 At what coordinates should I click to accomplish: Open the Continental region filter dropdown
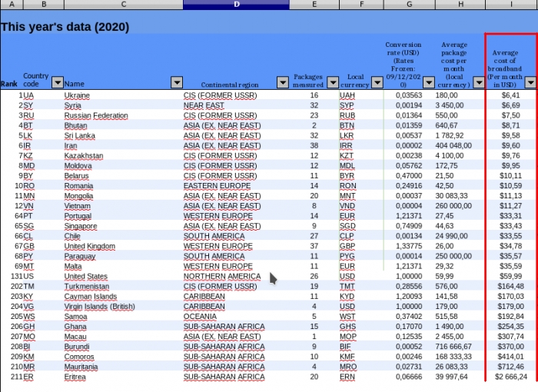pos(283,82)
